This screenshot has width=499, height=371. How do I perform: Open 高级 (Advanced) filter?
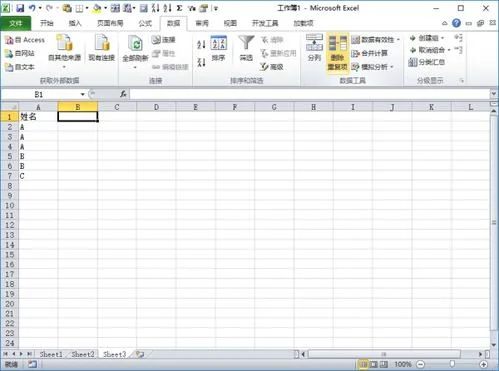[272, 67]
